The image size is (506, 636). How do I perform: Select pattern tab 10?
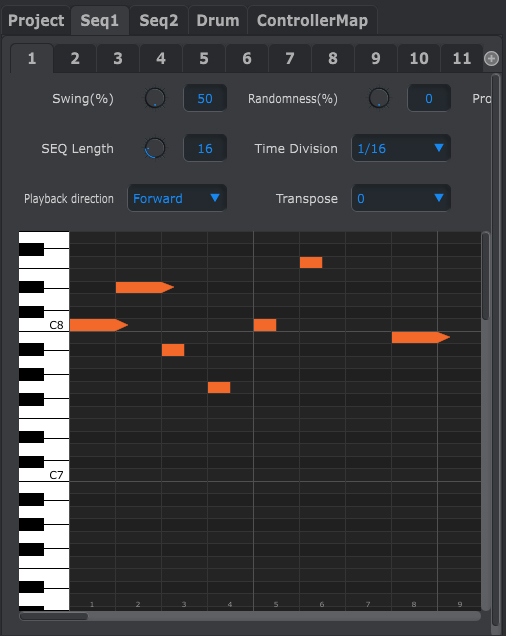click(x=419, y=58)
